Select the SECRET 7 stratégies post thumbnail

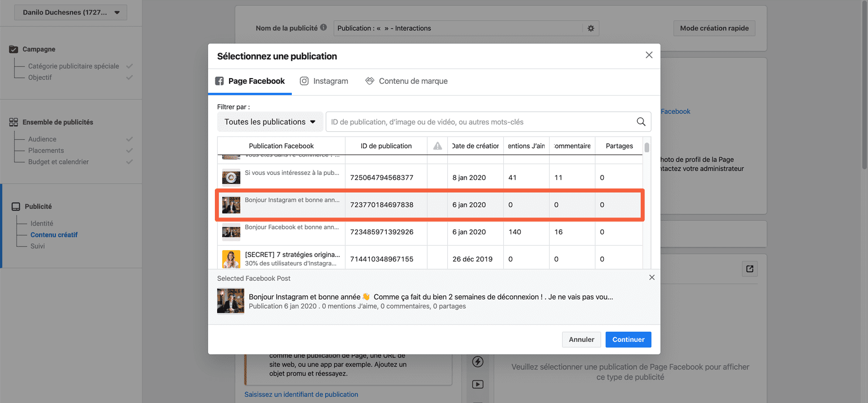pos(231,259)
